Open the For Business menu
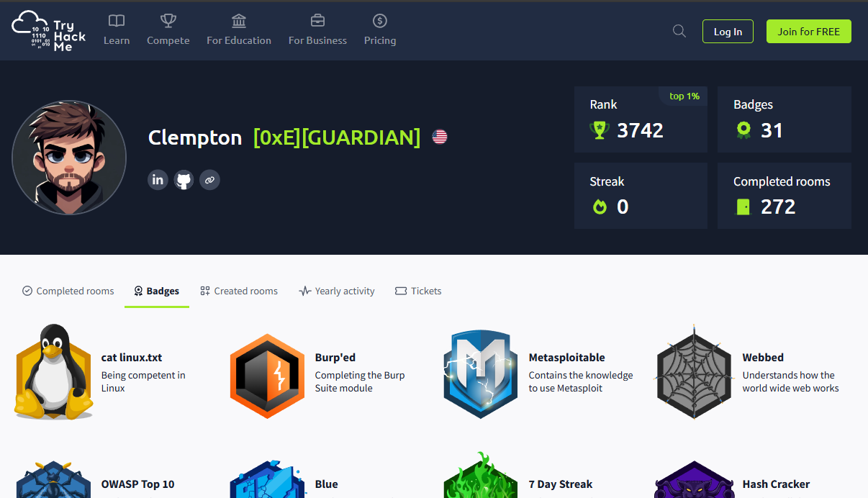 317,30
